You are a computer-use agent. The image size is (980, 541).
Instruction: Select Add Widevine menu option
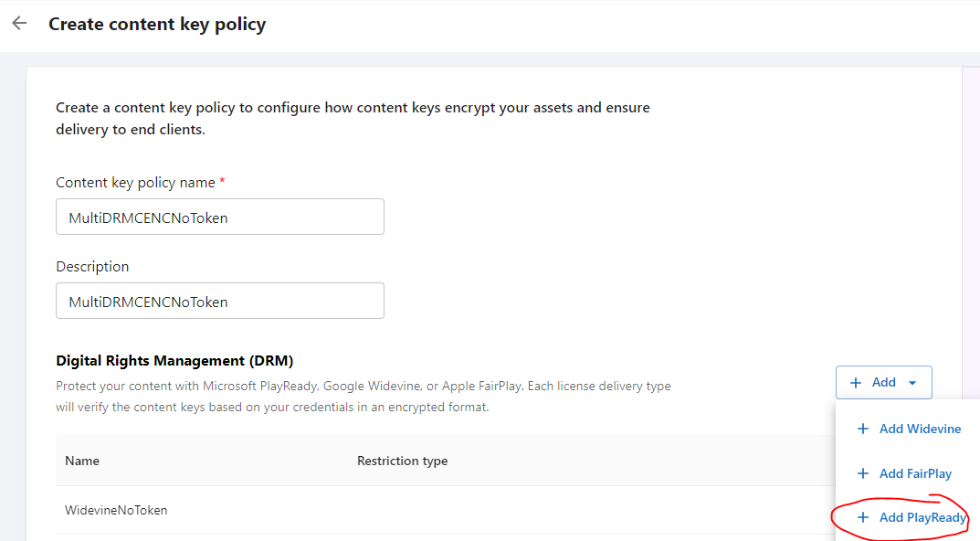click(908, 429)
